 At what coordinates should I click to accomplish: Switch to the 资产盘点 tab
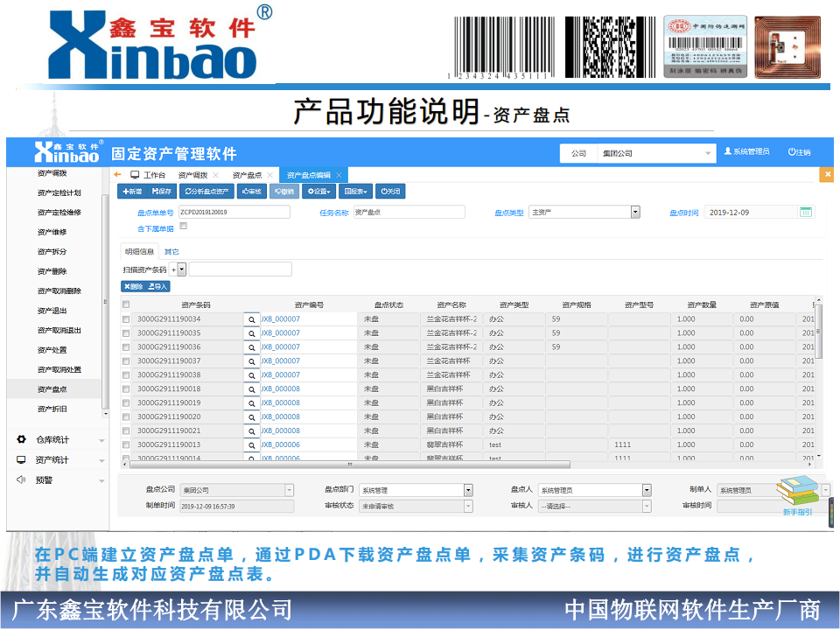247,175
